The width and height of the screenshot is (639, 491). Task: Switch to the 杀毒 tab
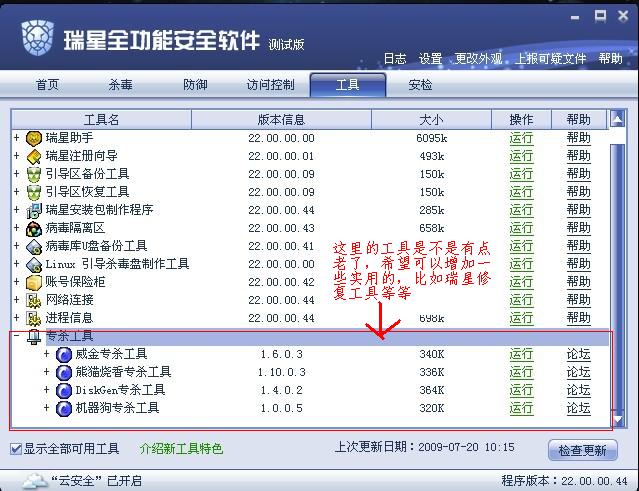120,85
